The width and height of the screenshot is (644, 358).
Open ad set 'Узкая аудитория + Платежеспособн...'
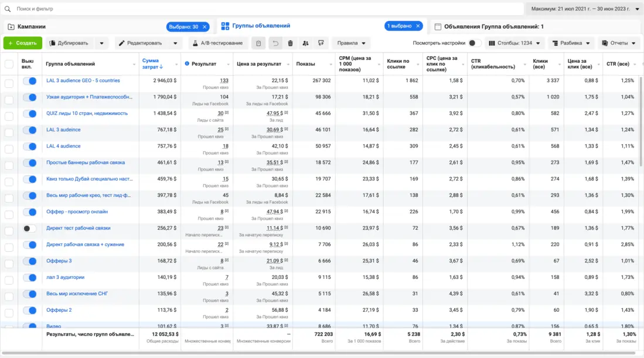point(89,97)
